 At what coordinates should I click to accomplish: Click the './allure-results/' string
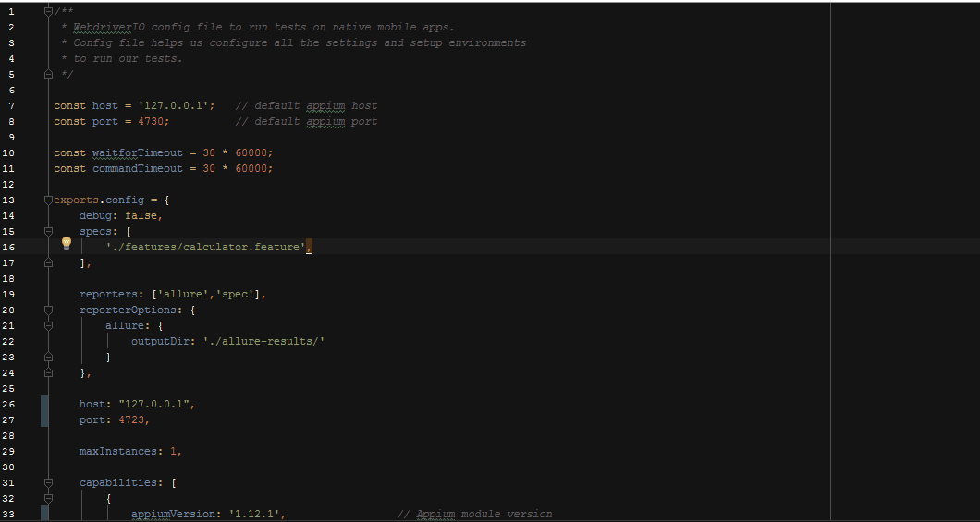[x=263, y=341]
